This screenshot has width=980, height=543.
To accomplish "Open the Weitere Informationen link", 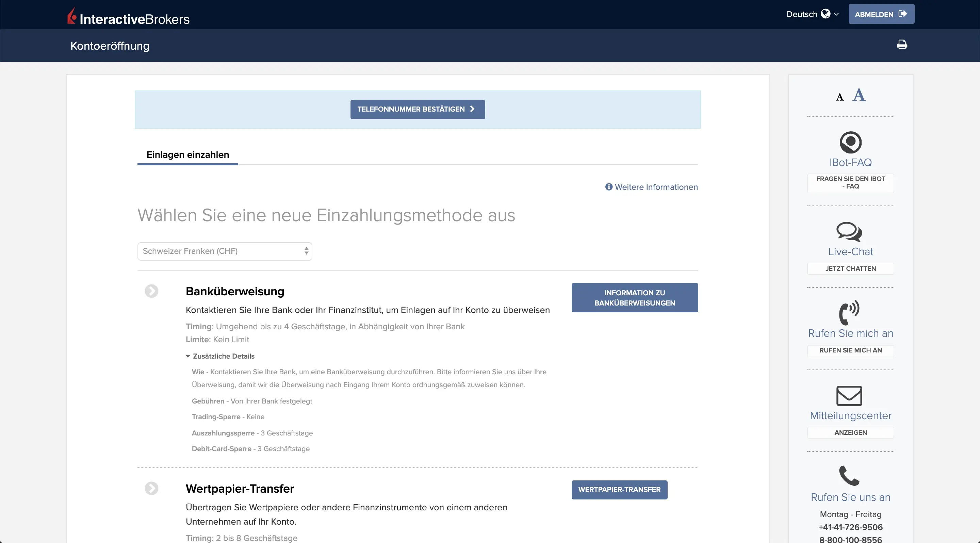I will click(x=656, y=187).
